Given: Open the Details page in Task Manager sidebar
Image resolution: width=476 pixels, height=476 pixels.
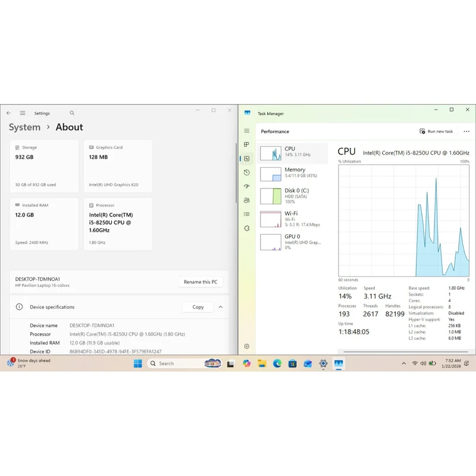Looking at the screenshot, I should point(246,214).
